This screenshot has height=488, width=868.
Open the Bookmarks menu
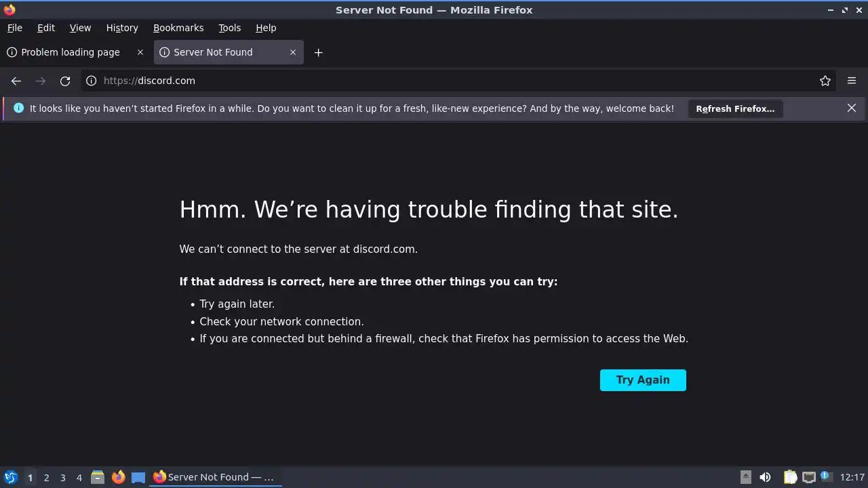pos(178,28)
